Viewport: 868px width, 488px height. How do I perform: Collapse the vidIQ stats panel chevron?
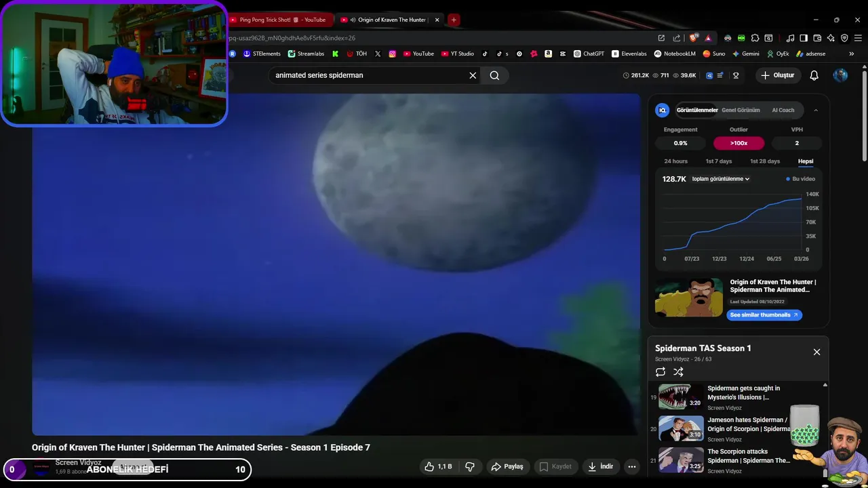tap(816, 110)
